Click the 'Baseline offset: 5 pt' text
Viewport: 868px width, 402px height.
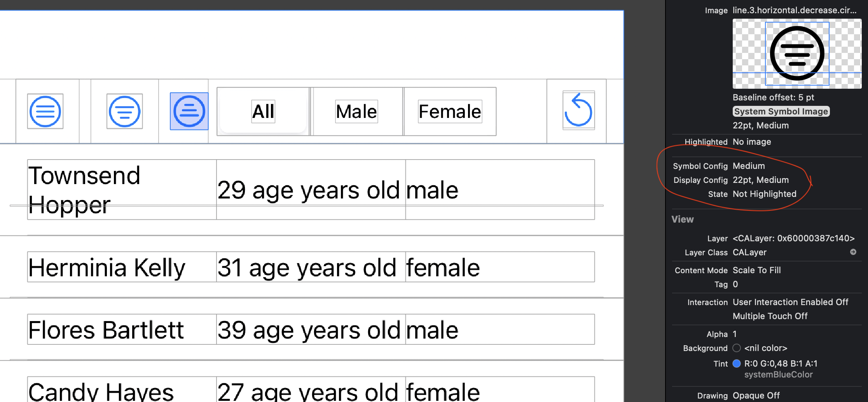[773, 97]
